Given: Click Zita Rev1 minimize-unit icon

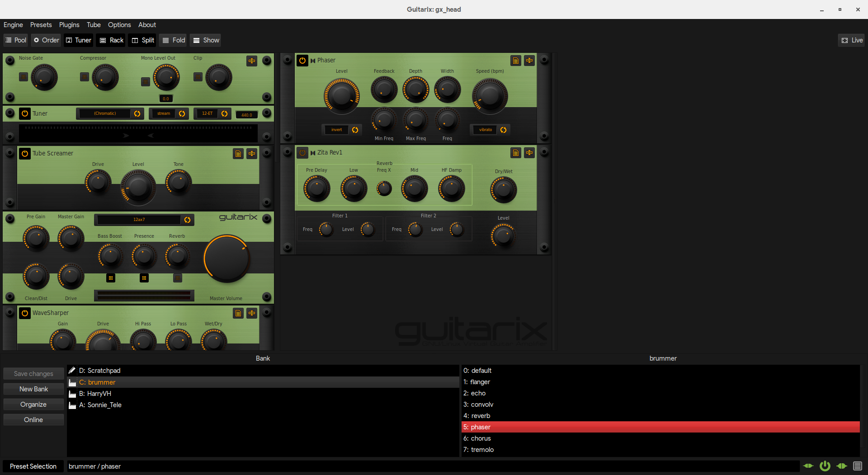Looking at the screenshot, I should pyautogui.click(x=529, y=153).
